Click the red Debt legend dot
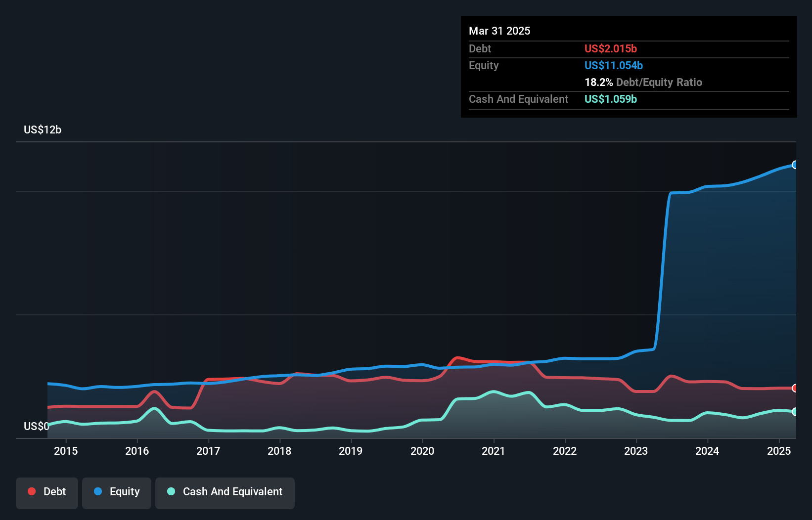 (32, 491)
